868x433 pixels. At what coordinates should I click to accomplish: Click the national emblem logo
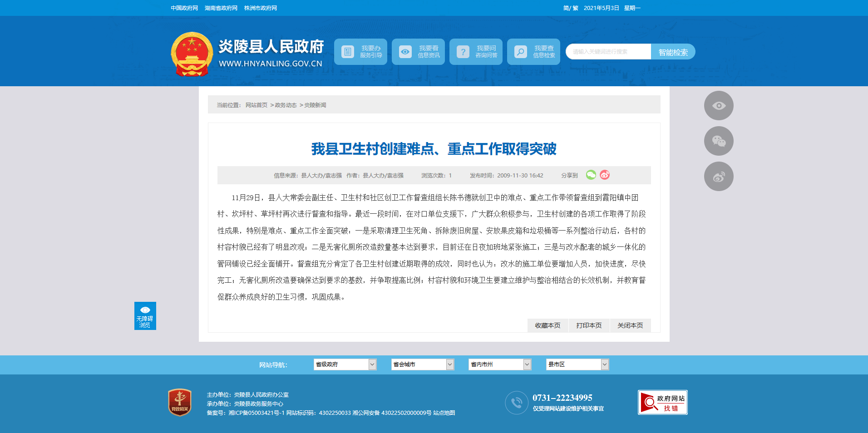click(192, 54)
